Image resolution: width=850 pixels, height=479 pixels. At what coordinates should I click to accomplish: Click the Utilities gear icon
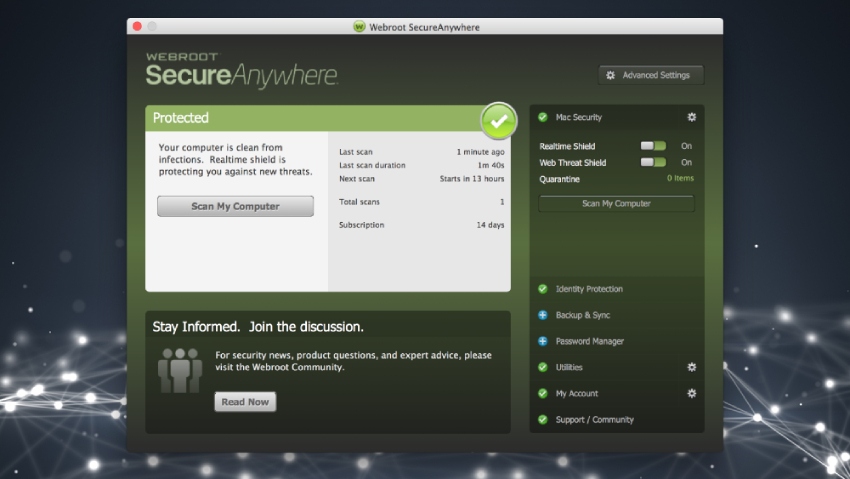[692, 367]
